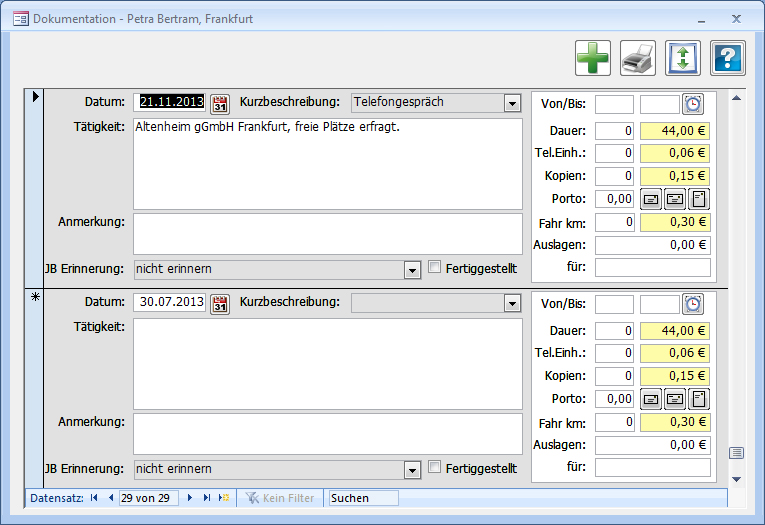Click Dauer quantity field, second record
This screenshot has width=765, height=525.
[x=614, y=331]
